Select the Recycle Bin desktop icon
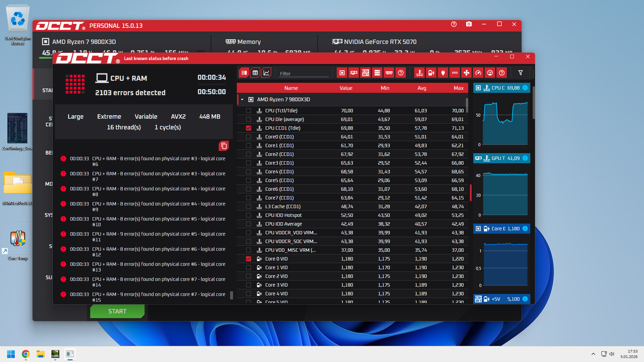644x362 pixels. click(x=18, y=25)
